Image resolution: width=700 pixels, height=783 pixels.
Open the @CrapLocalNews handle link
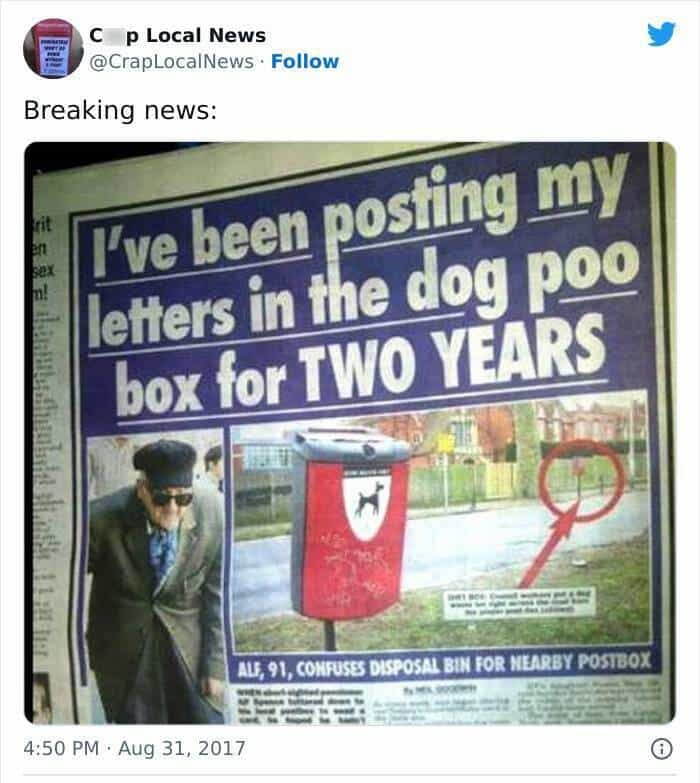[171, 61]
